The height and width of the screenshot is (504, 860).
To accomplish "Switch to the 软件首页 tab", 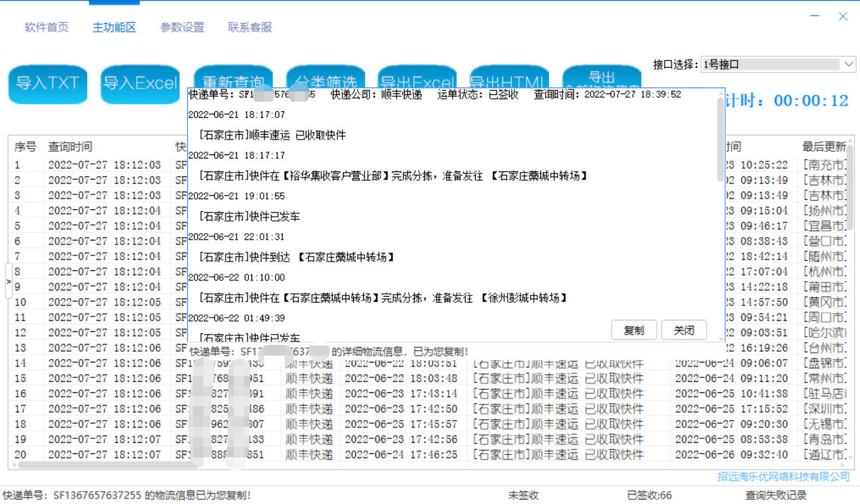I will pyautogui.click(x=47, y=28).
